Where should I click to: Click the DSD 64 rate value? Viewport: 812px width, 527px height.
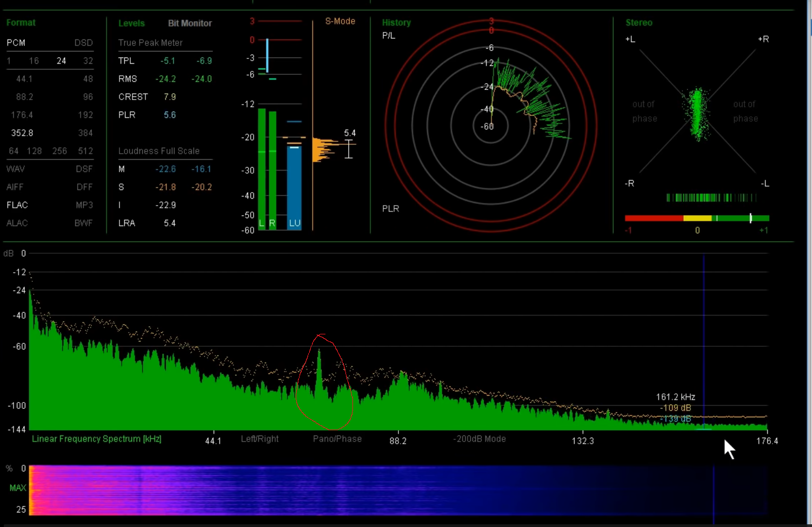[14, 151]
